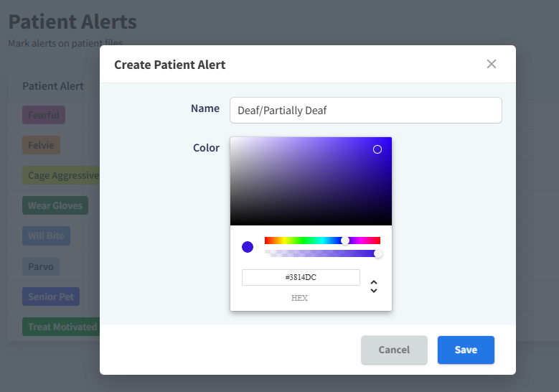Click the HEX color value field
Image resolution: width=559 pixels, height=392 pixels.
[x=301, y=277]
